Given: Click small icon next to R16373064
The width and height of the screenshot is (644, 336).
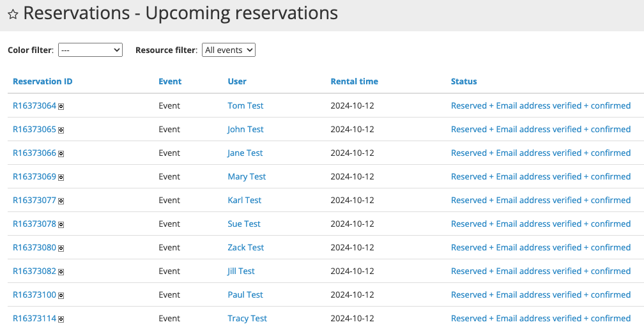Looking at the screenshot, I should pyautogui.click(x=61, y=107).
